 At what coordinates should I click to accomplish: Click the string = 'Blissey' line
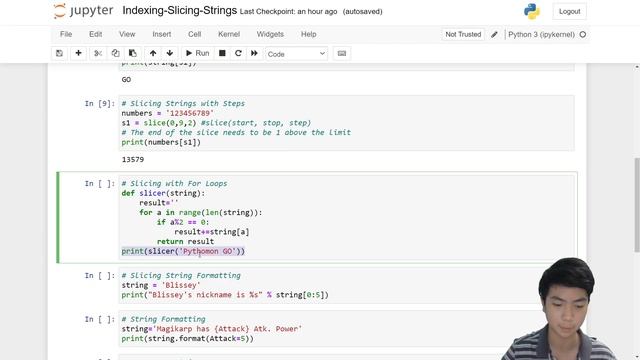161,285
